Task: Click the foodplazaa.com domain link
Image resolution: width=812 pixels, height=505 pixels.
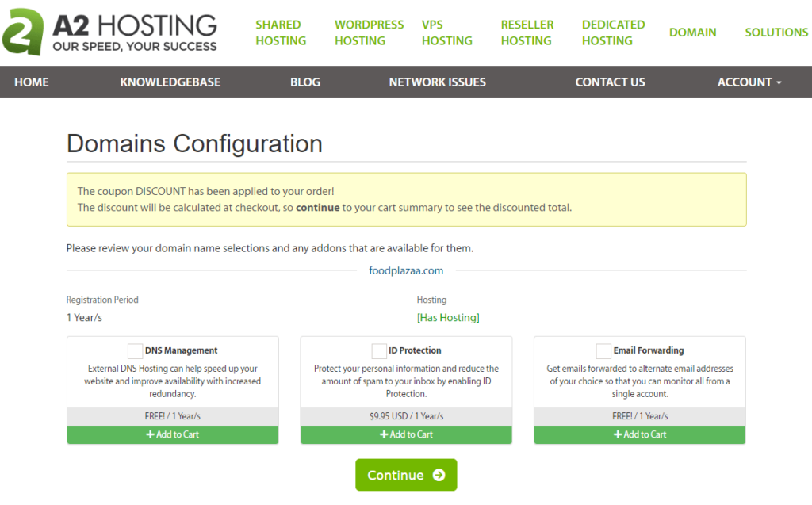Action: [x=406, y=270]
